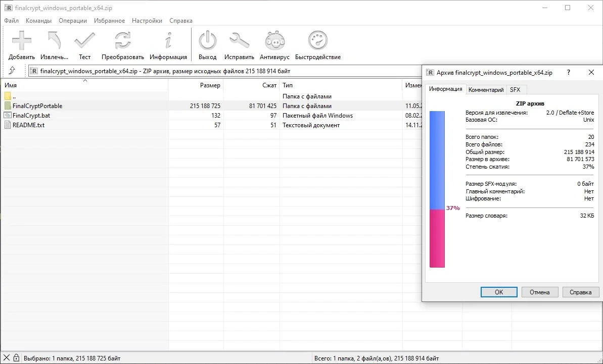This screenshot has width=603, height=364.
Task: Open the Справка menu
Action: [181, 21]
